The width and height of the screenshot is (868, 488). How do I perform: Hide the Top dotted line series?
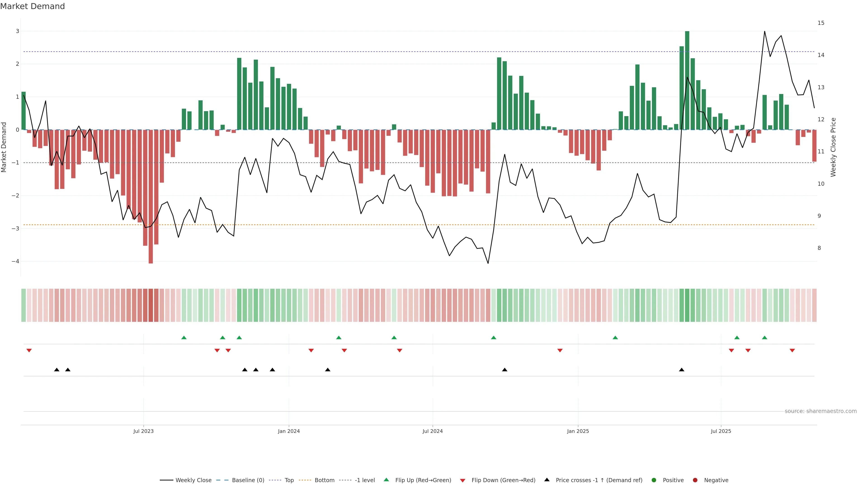click(289, 480)
